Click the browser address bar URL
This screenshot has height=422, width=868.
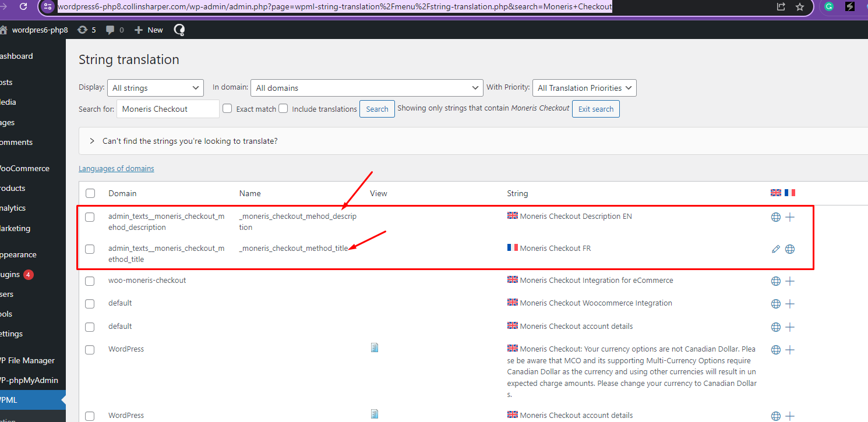coord(335,7)
